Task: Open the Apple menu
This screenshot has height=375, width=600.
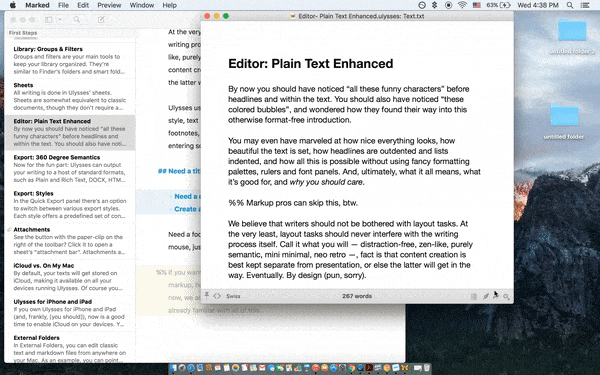Action: click(13, 5)
